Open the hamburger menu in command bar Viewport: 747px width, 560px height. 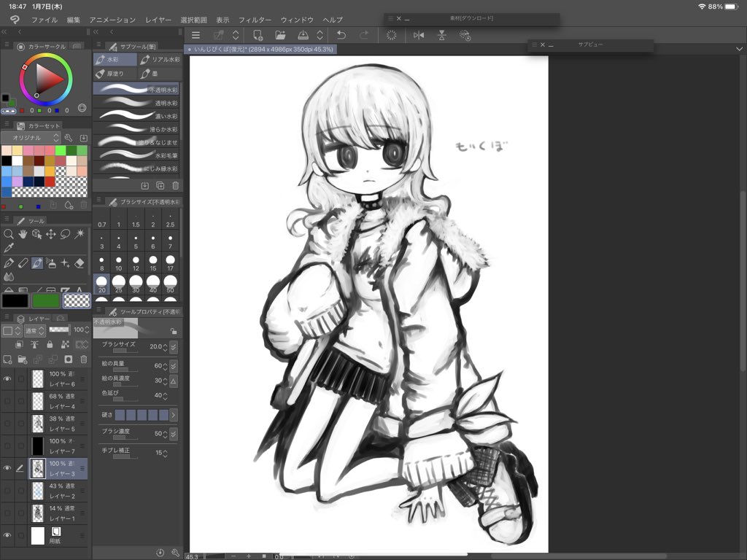tap(196, 35)
